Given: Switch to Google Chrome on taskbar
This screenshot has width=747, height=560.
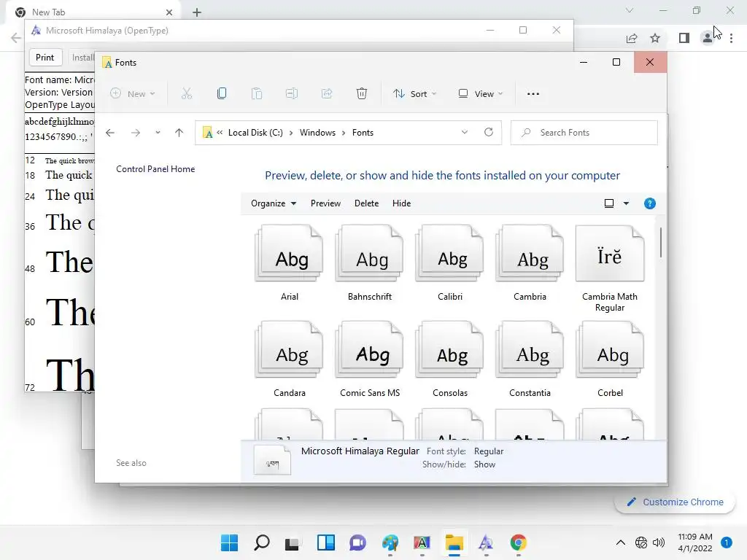Looking at the screenshot, I should pos(519,542).
